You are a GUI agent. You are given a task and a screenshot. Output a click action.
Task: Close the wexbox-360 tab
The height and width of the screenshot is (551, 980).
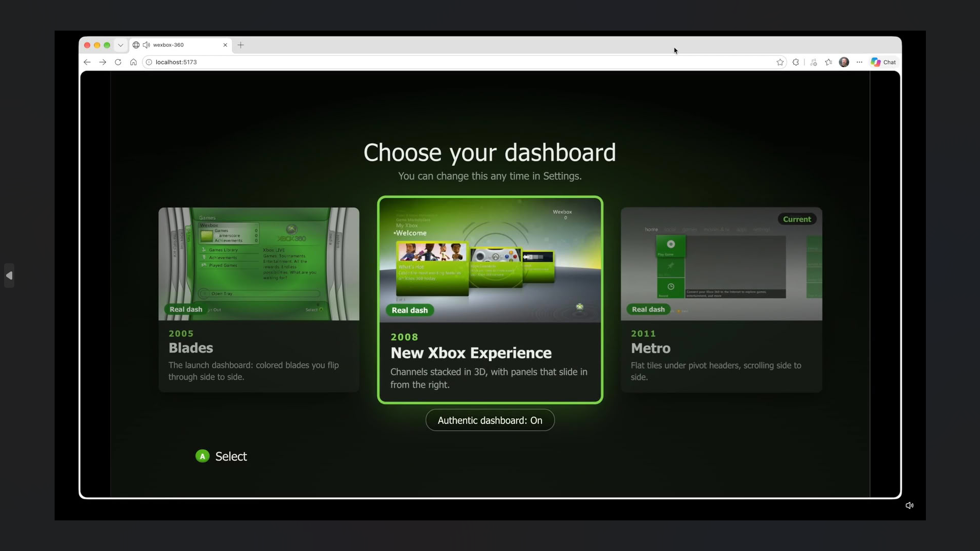pyautogui.click(x=225, y=45)
